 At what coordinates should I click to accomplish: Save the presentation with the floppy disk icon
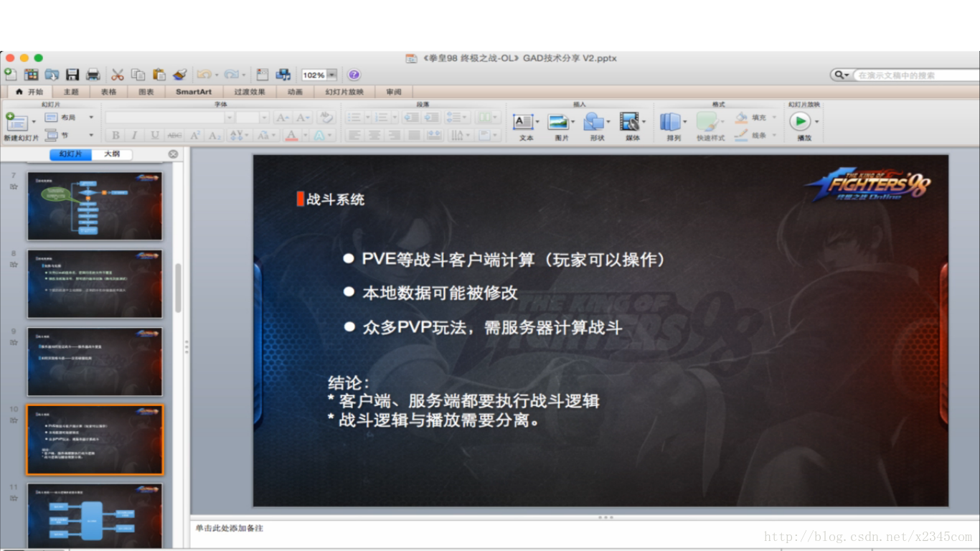72,75
